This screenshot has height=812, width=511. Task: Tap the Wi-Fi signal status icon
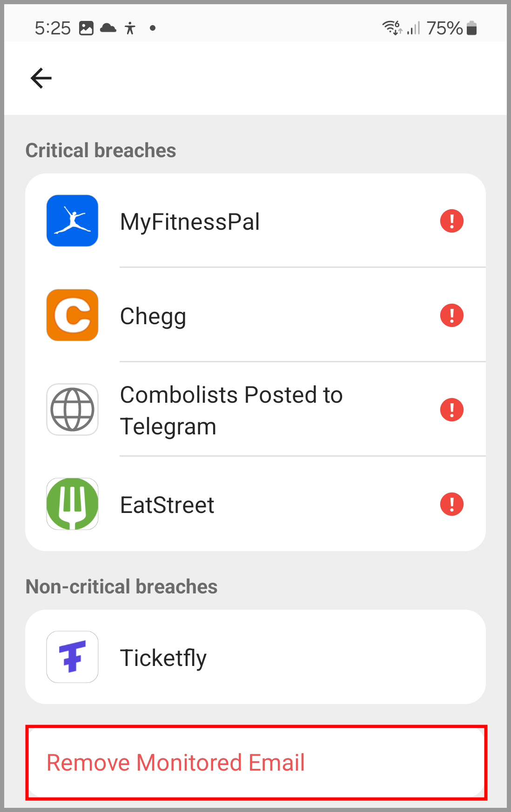pos(392,28)
